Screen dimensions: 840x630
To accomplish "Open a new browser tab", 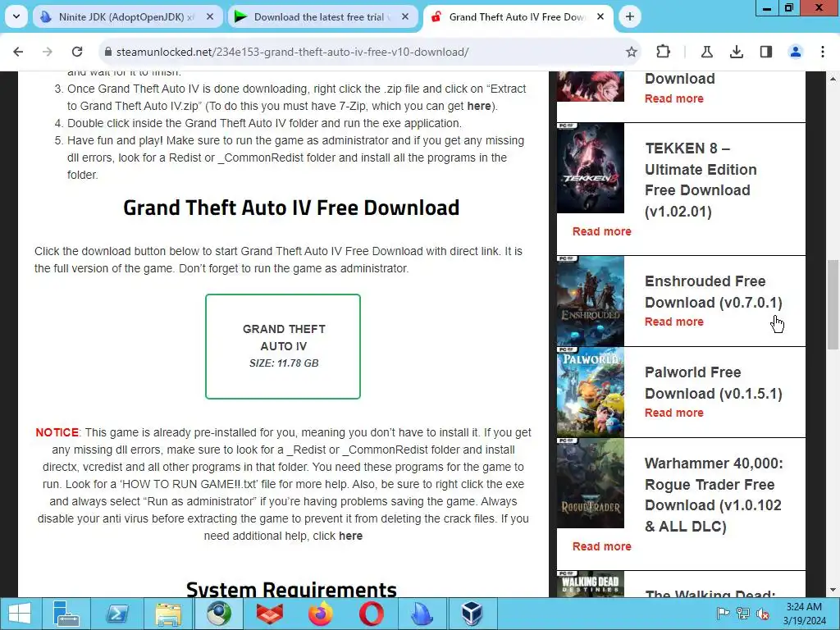I will click(x=630, y=16).
